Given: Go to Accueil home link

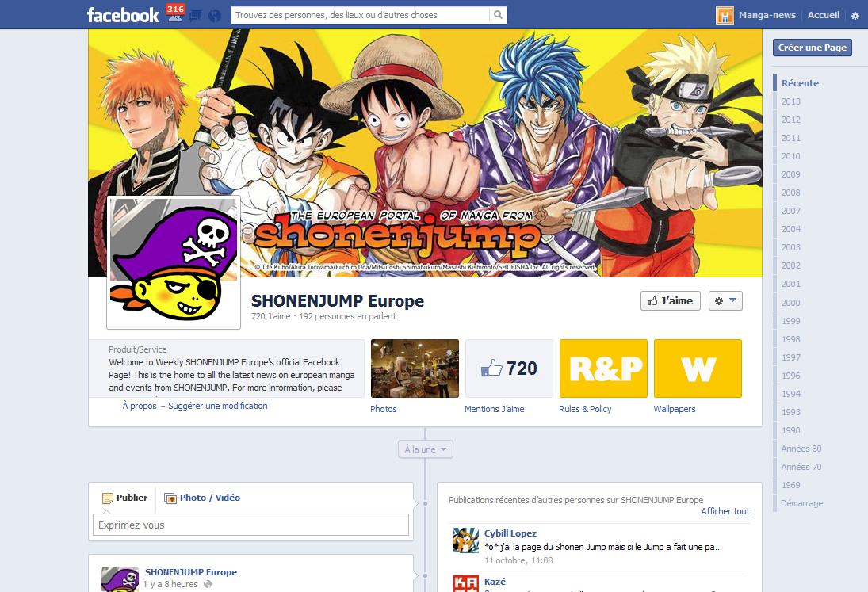Looking at the screenshot, I should (x=823, y=15).
